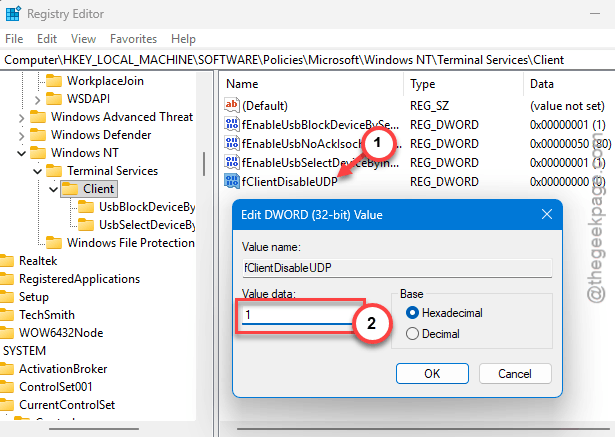The width and height of the screenshot is (615, 437).
Task: Close the Edit DWORD dialog with X
Action: pyautogui.click(x=547, y=214)
